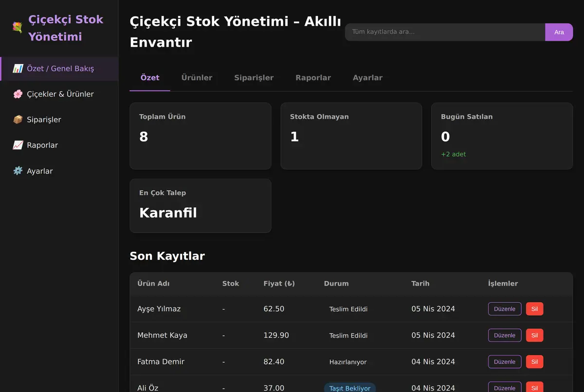The height and width of the screenshot is (392, 584).
Task: Click the Ara search button
Action: [x=559, y=32]
